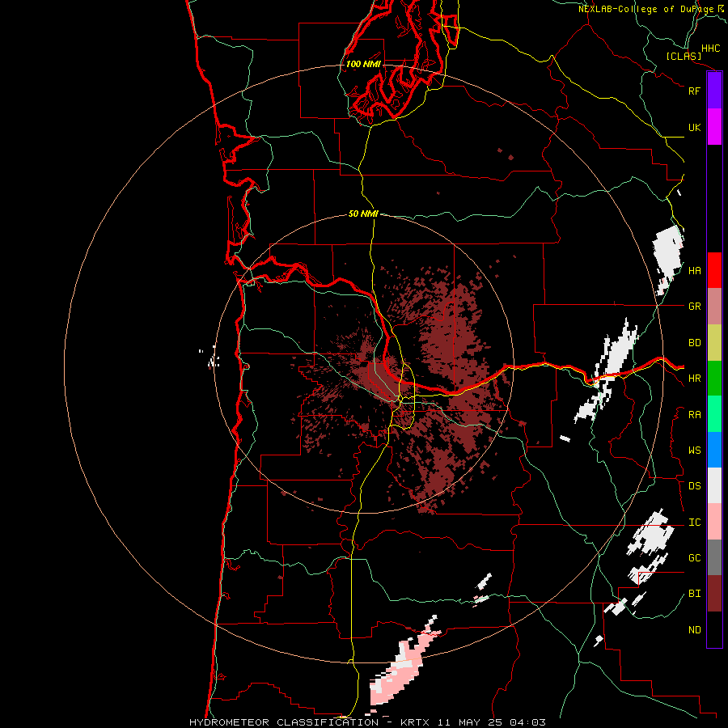The height and width of the screenshot is (728, 728).
Task: Click the BI dark red legend swatch
Action: 714,594
